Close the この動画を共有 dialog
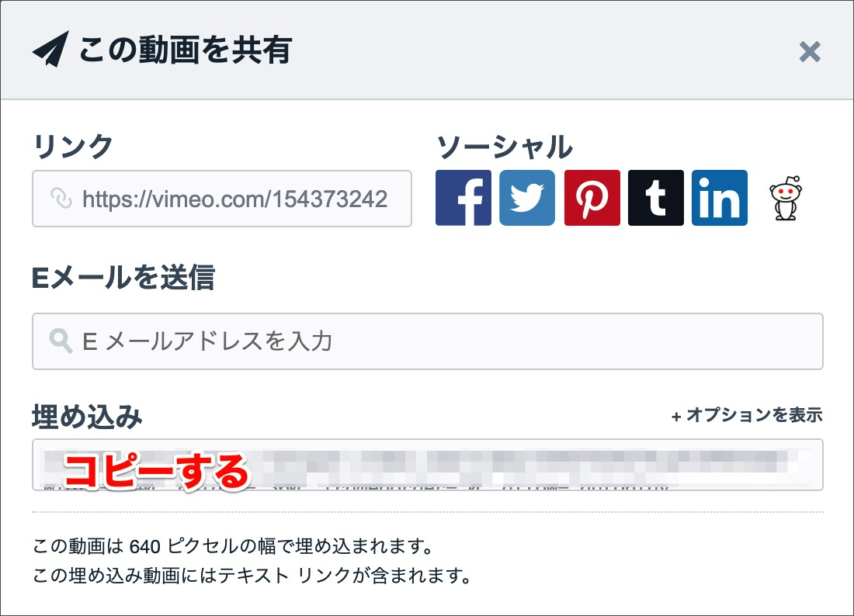854x616 pixels. [x=809, y=52]
